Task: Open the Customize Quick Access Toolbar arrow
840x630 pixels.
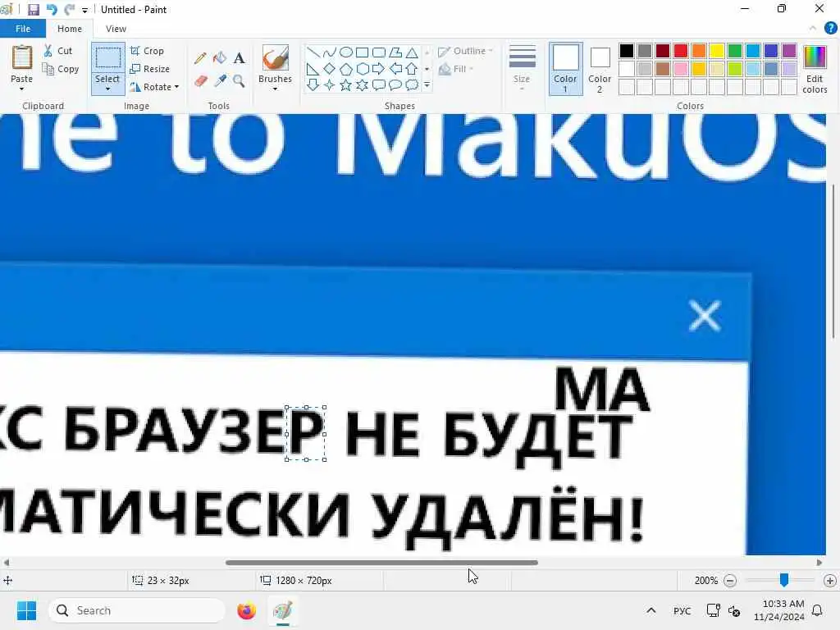Action: 84,10
